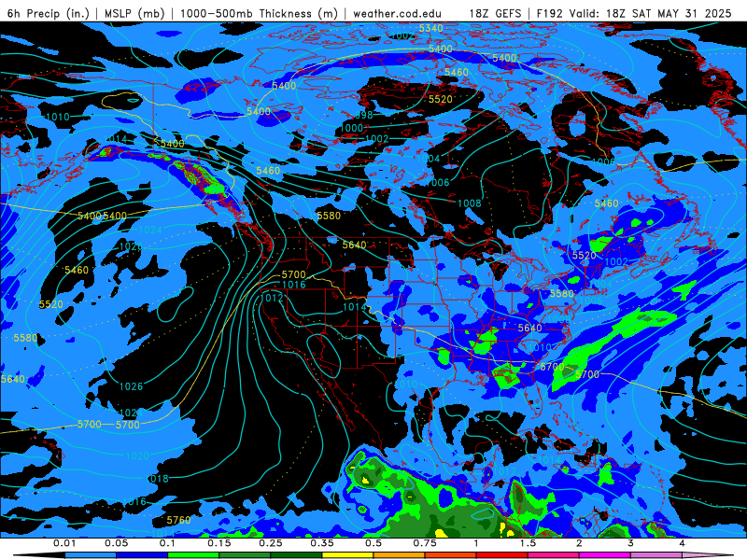Click the 0.25 legend scale value
Screen dimensions: 747x560
click(x=271, y=543)
